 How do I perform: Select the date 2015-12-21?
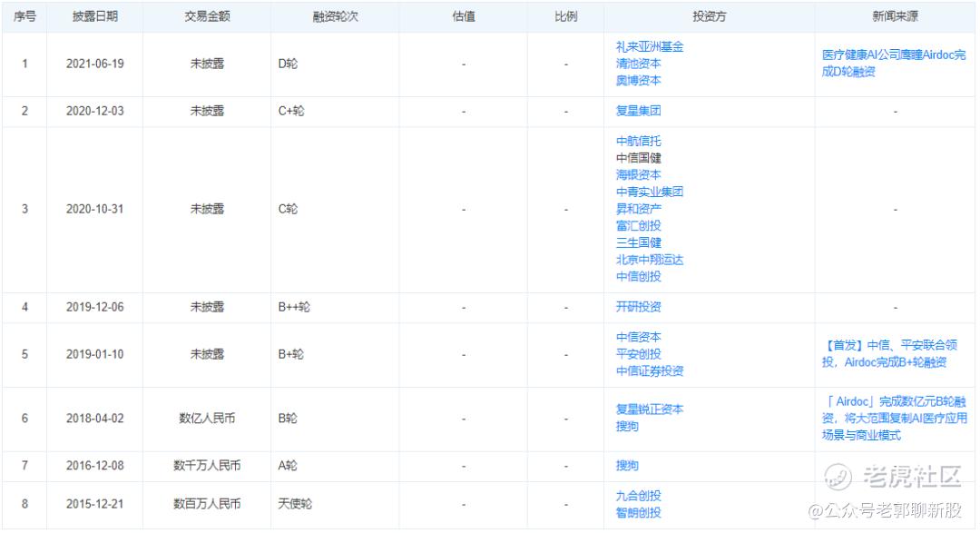point(95,504)
